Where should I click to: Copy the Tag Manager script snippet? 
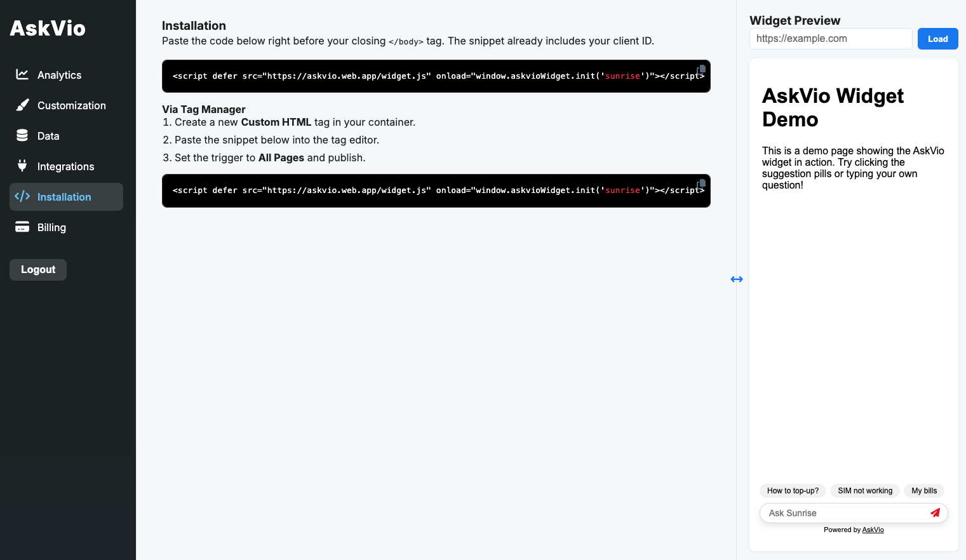(x=701, y=184)
